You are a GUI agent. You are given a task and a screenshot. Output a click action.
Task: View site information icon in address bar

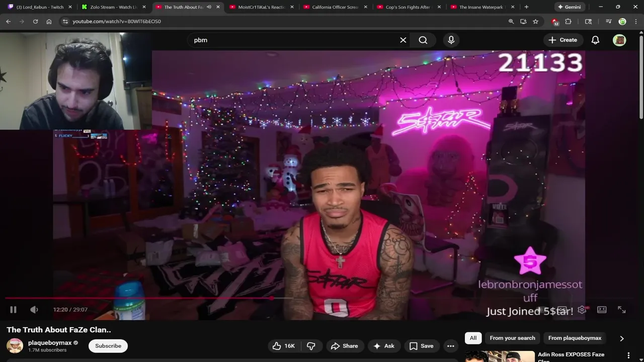[x=65, y=22]
